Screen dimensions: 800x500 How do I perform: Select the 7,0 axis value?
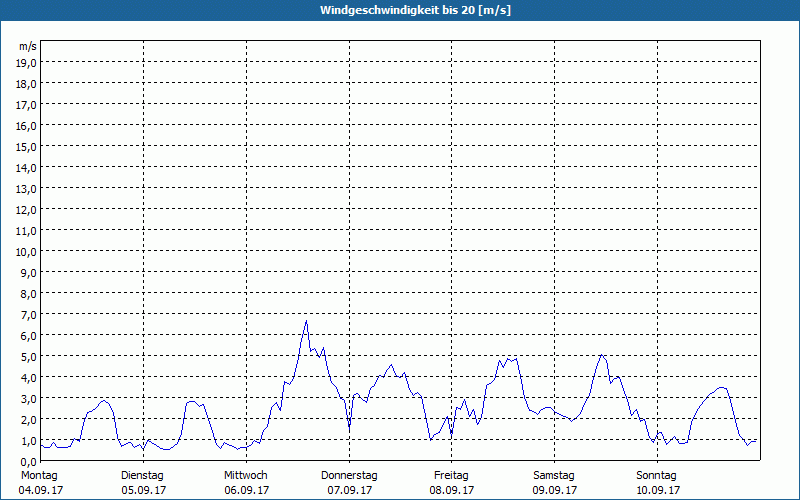(30, 315)
